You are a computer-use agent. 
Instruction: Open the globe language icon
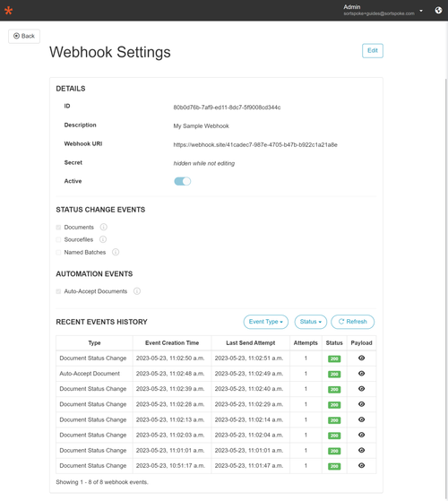pyautogui.click(x=438, y=10)
